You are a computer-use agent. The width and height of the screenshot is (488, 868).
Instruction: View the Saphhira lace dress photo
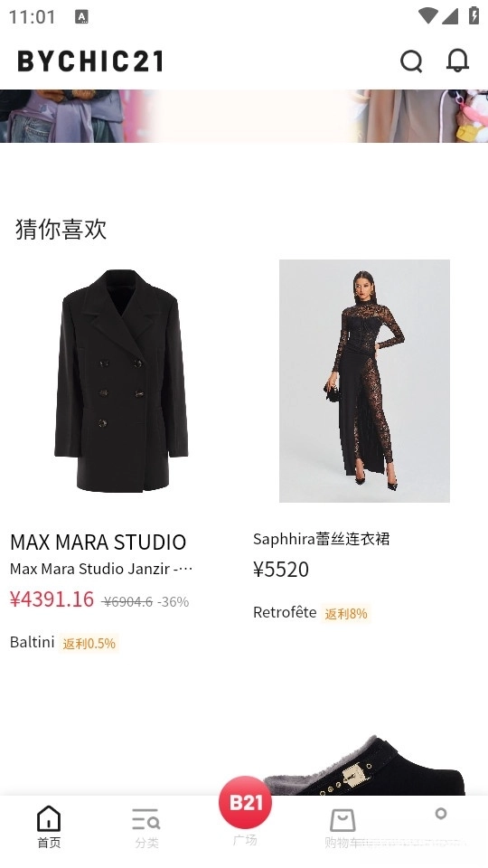tap(364, 381)
